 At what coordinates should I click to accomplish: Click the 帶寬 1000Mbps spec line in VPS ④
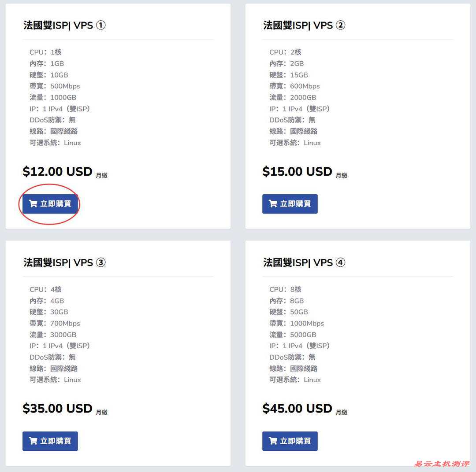[x=297, y=323]
